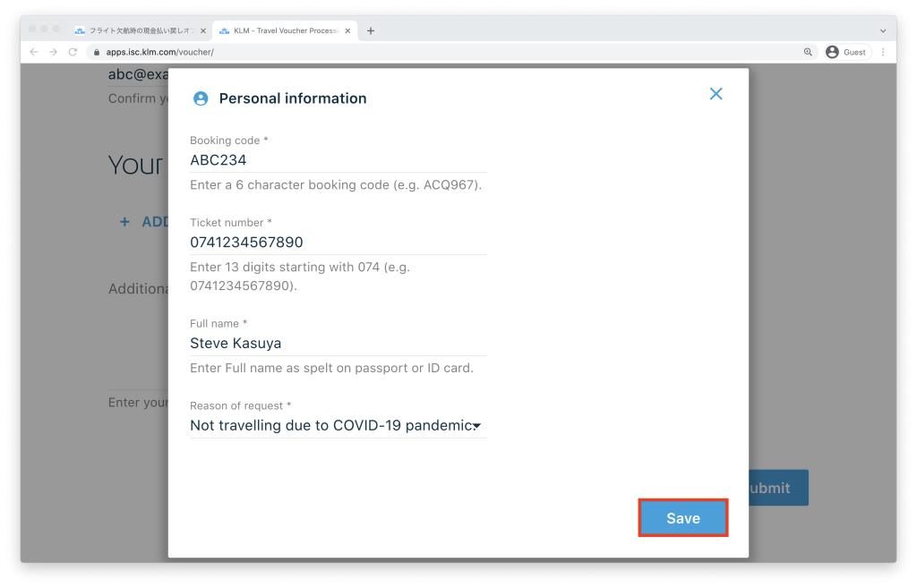The height and width of the screenshot is (588, 917).
Task: Click the address bar URL
Action: 159,52
